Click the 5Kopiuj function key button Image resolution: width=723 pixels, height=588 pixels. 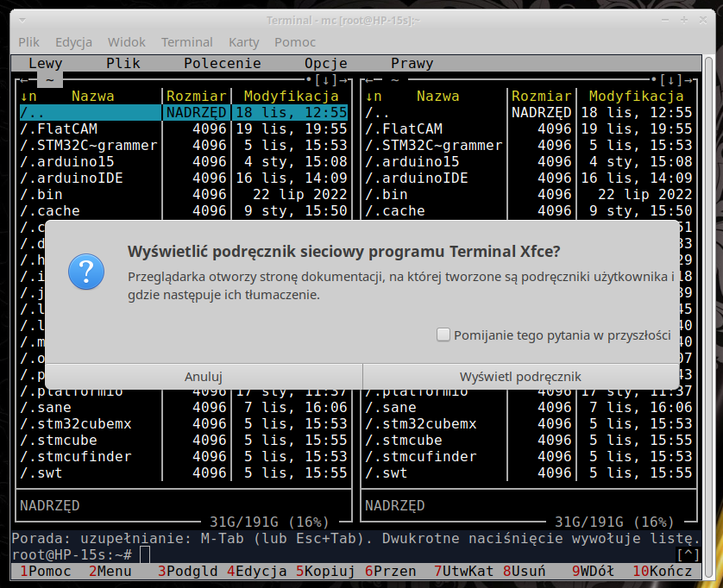[325, 572]
